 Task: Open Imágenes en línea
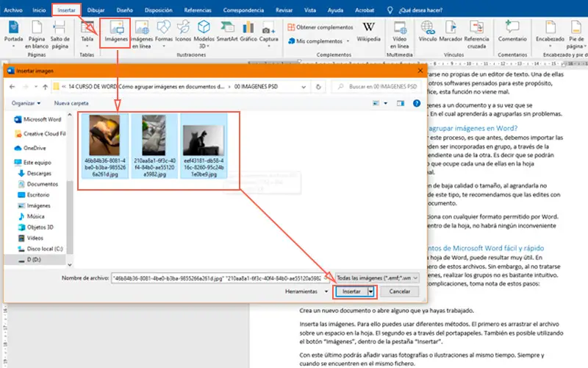(142, 35)
